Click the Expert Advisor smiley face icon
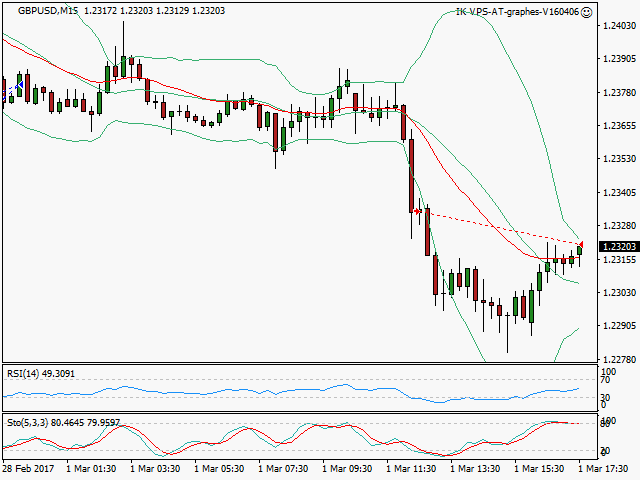The image size is (640, 480). tap(586, 12)
